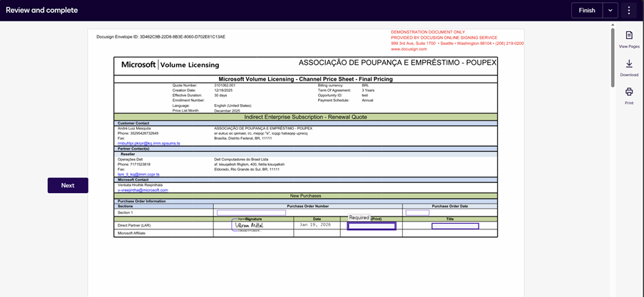The width and height of the screenshot is (644, 297).
Task: Click the quote number 3101062.001
Action: tap(225, 85)
